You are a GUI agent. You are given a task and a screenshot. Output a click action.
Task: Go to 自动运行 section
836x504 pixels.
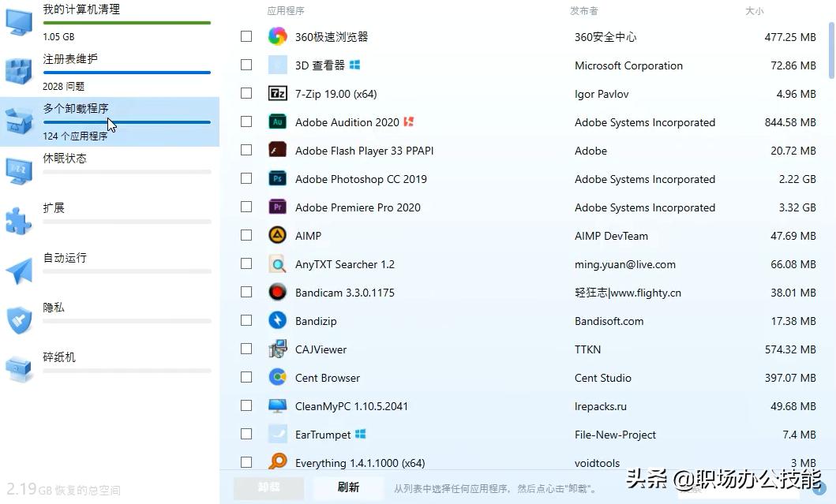(109, 271)
